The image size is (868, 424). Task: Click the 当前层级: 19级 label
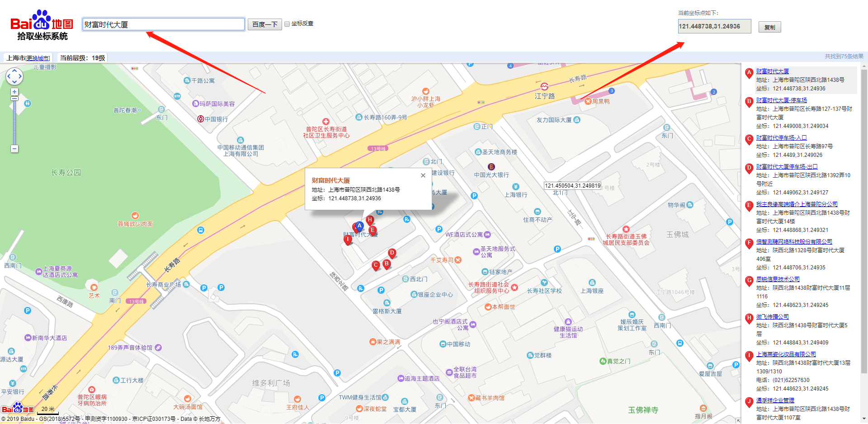tap(83, 58)
